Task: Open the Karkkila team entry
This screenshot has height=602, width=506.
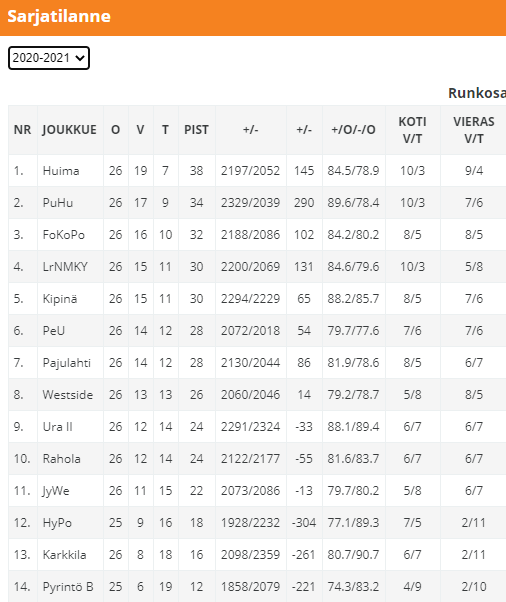Action: pyautogui.click(x=64, y=555)
